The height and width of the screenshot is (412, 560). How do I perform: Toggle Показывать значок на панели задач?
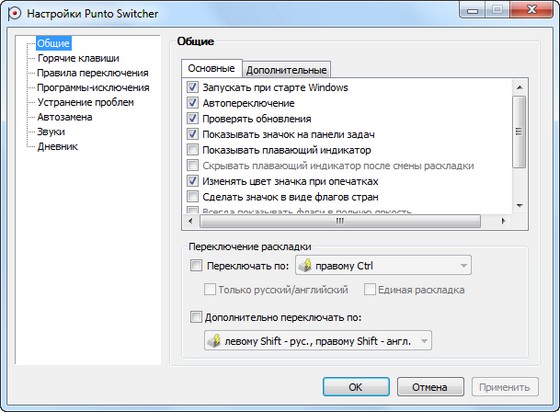tap(192, 134)
